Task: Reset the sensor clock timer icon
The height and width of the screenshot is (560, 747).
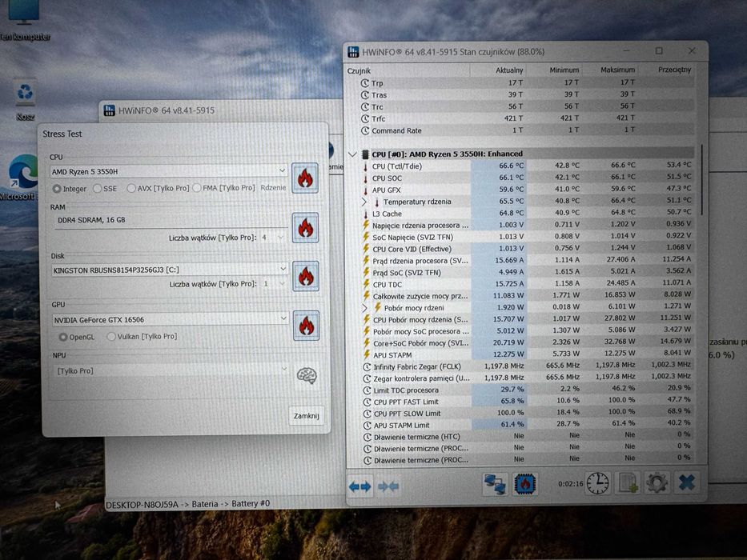Action: point(597,483)
